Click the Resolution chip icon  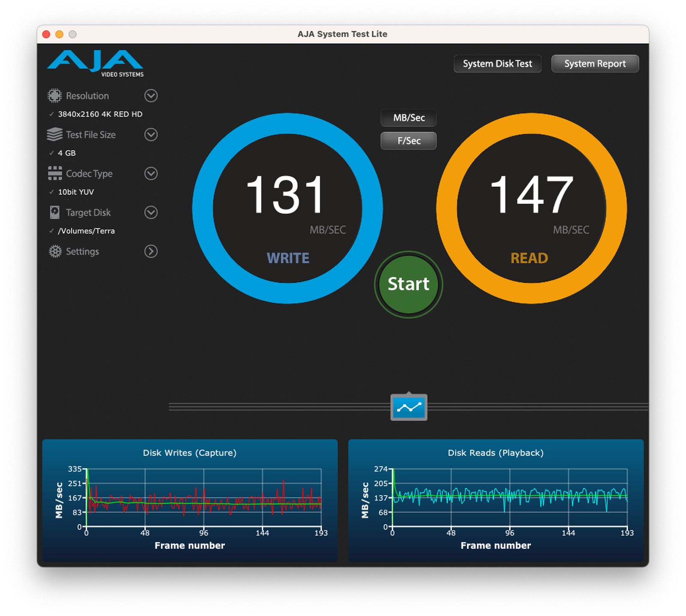click(54, 96)
